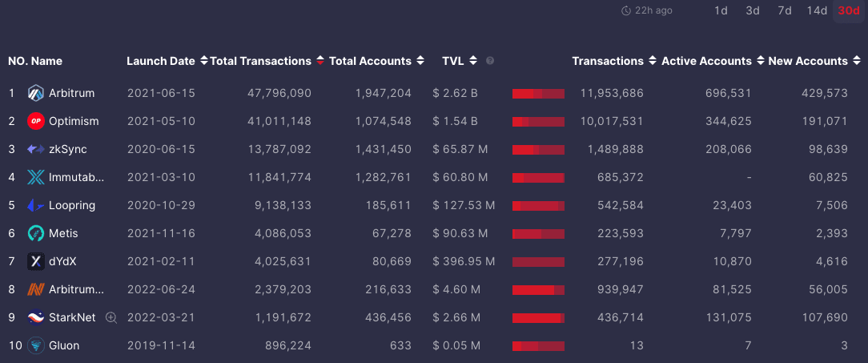Click launch date 2020-06-15
868x363 pixels.
[x=161, y=149]
